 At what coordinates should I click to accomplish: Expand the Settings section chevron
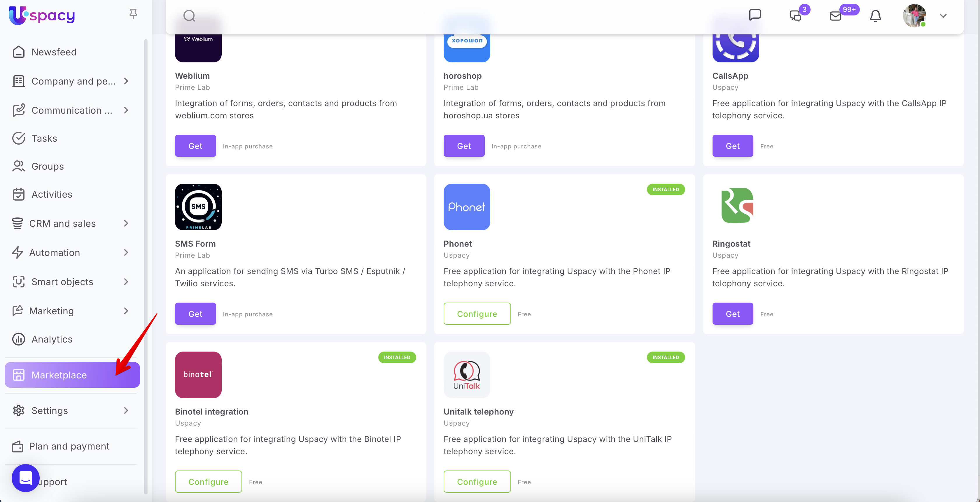[x=126, y=410]
